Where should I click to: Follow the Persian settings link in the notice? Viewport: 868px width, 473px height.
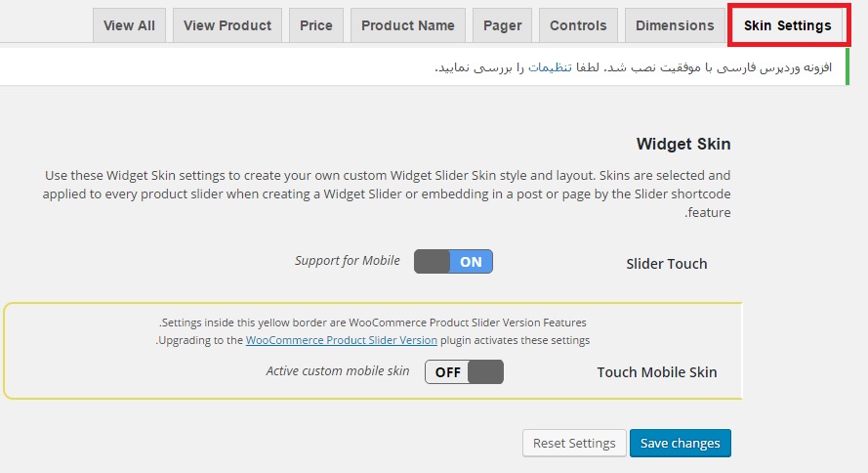point(550,67)
